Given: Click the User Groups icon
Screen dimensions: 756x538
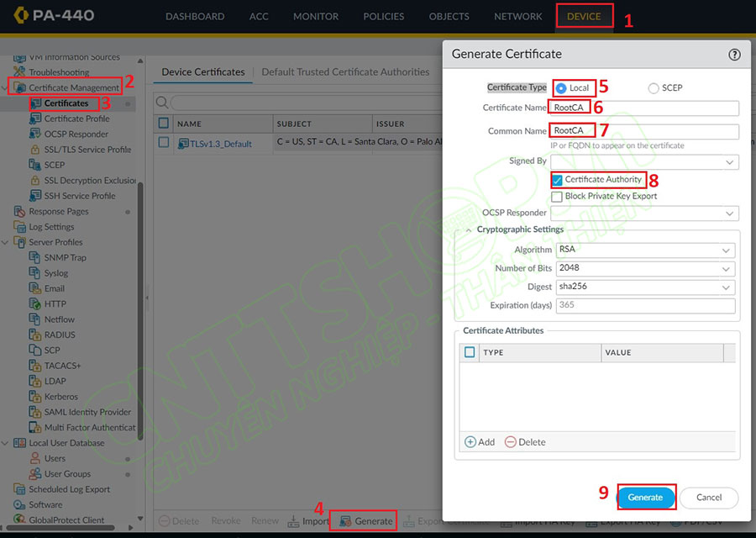Looking at the screenshot, I should (x=35, y=473).
